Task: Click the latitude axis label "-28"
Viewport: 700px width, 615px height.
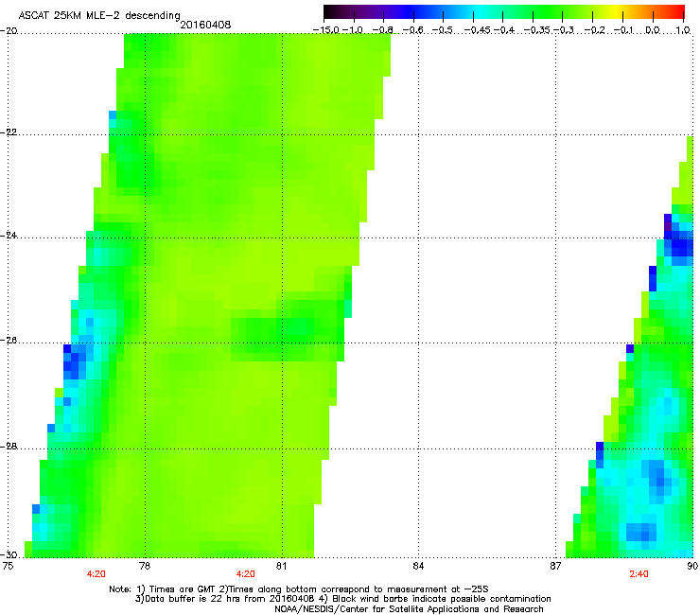Action: point(8,447)
